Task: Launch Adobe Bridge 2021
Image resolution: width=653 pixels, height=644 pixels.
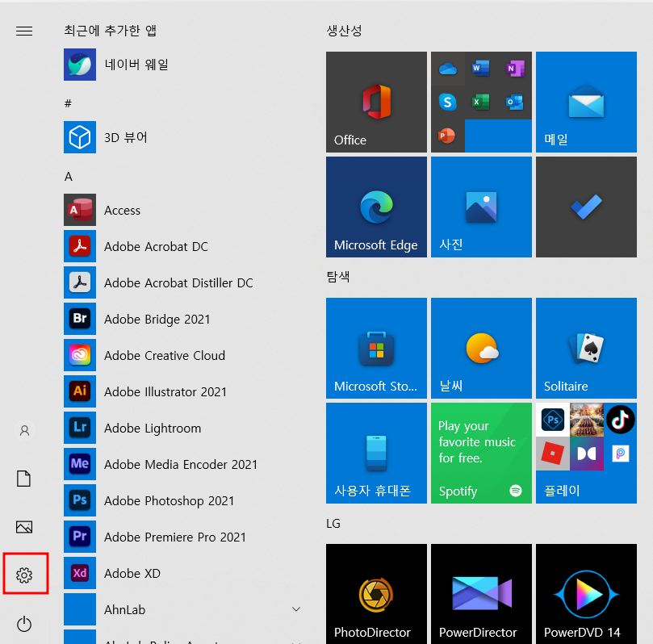Action: [x=183, y=319]
